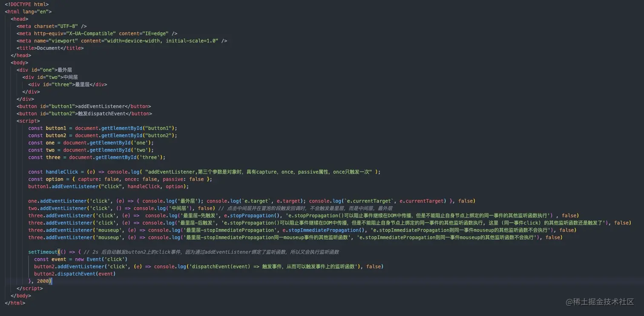Place cursor on meta charset="UTF-8" line
This screenshot has width=644, height=316.
coord(52,26)
